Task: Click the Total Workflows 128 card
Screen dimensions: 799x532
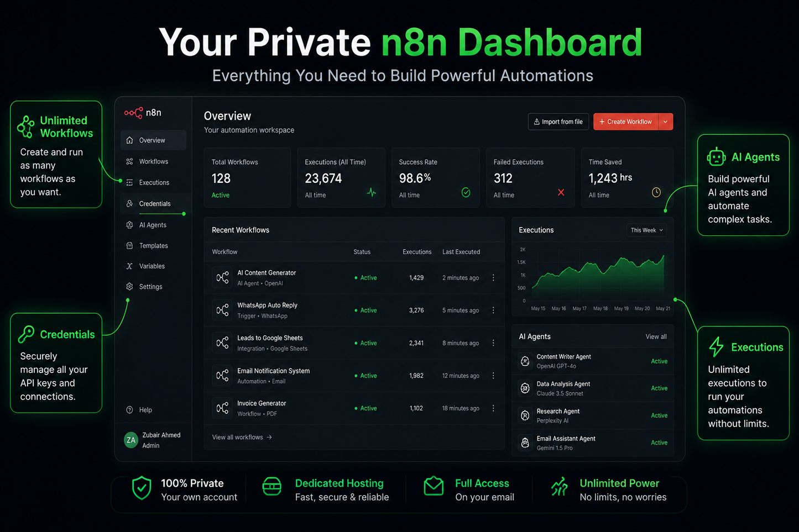Action: (x=247, y=177)
